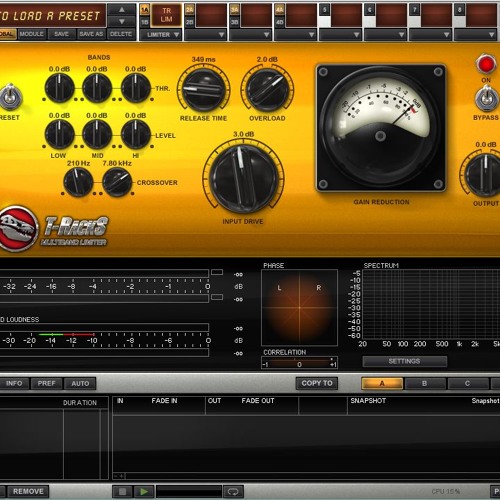Click the INPUT DRIVE knob
Viewport: 500px width, 500px height.
pos(243,179)
